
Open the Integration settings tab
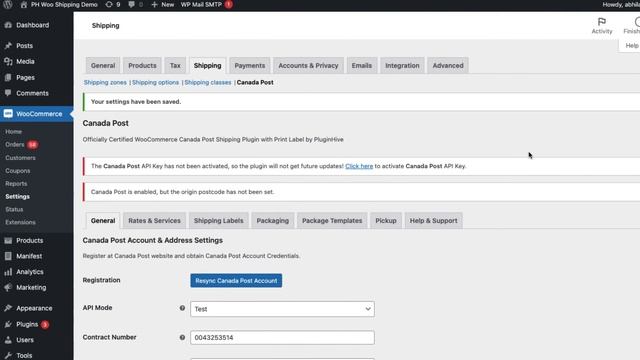402,66
